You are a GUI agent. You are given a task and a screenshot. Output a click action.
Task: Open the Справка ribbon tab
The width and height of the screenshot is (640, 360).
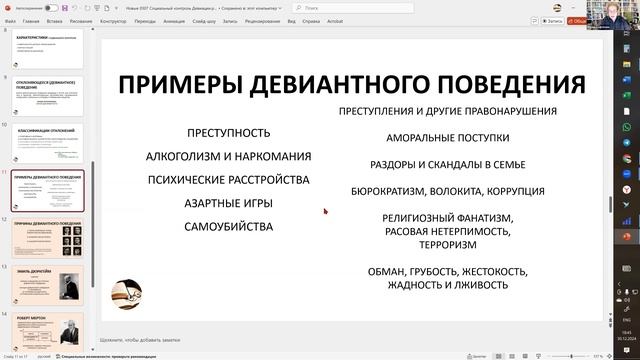tap(311, 21)
